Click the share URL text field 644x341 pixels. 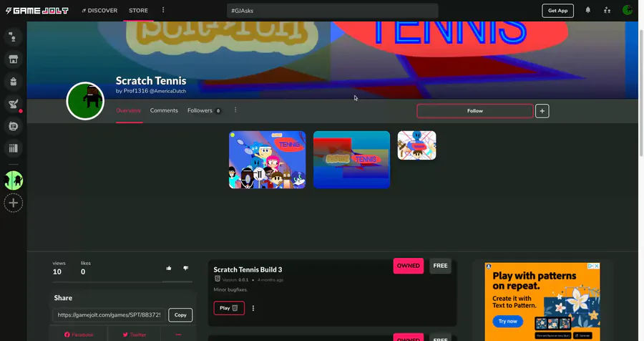tap(109, 315)
